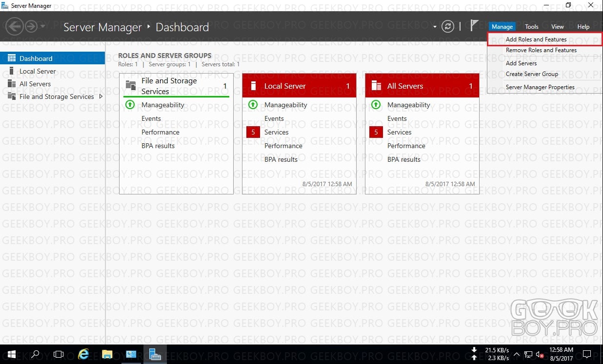Open the All Servers tile header

tap(422, 86)
